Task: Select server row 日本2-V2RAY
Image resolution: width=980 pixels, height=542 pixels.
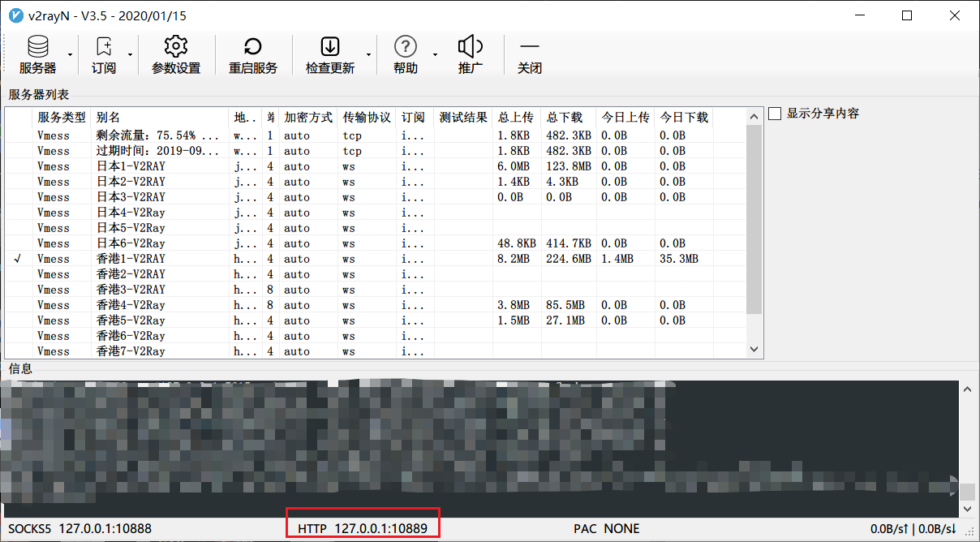Action: tap(376, 182)
